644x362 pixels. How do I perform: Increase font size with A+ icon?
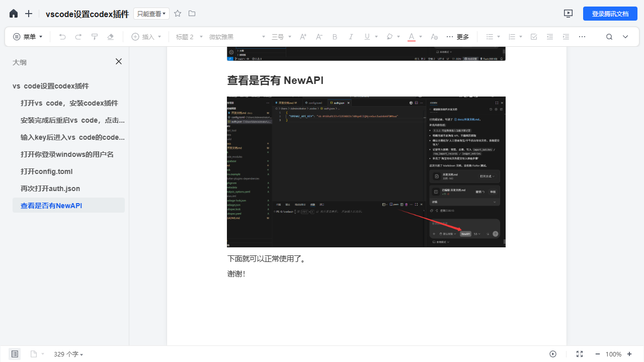[303, 37]
